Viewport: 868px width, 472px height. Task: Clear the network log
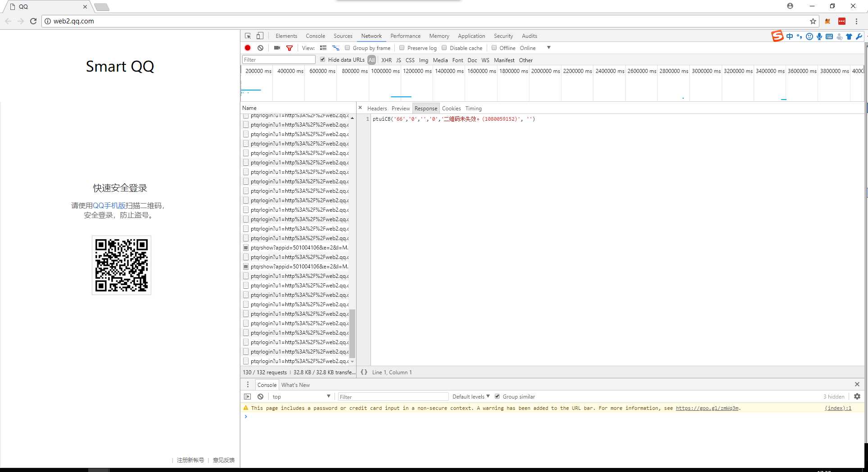(x=260, y=48)
